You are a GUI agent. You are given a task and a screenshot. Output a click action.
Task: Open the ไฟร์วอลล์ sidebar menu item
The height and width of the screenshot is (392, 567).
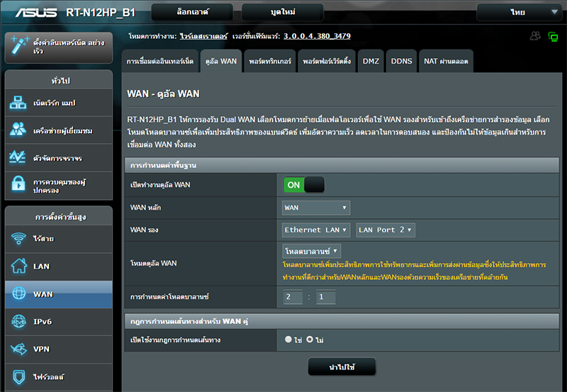tap(59, 377)
